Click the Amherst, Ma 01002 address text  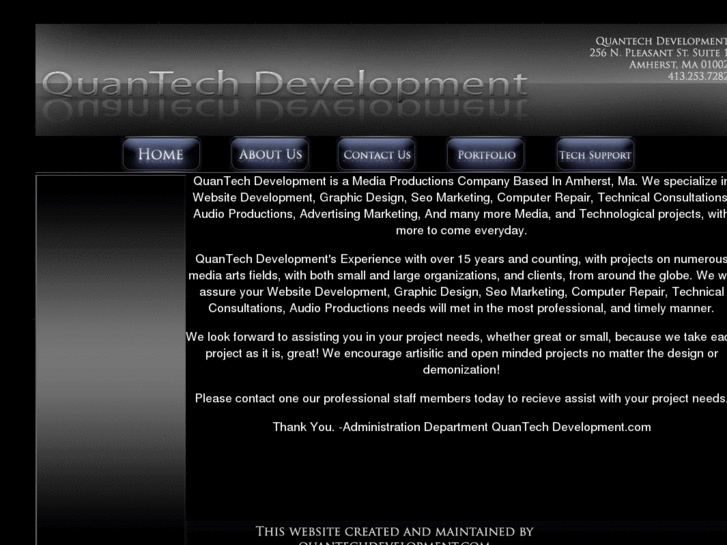pyautogui.click(x=677, y=64)
